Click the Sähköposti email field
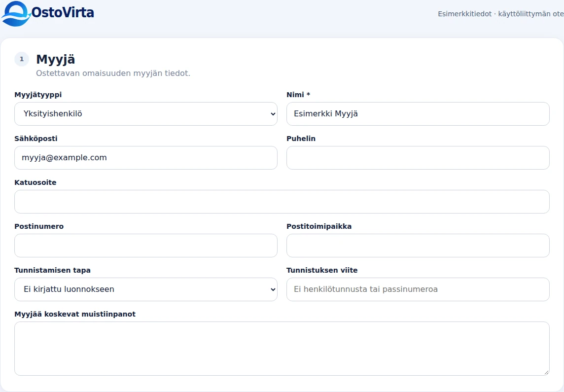Viewport: 564px width, 392px height. tap(145, 158)
